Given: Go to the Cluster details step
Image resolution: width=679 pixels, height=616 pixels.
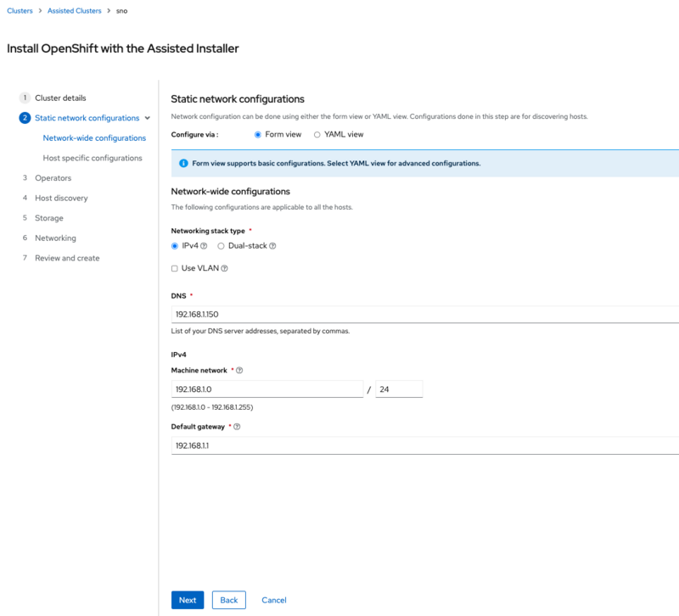Looking at the screenshot, I should tap(59, 98).
